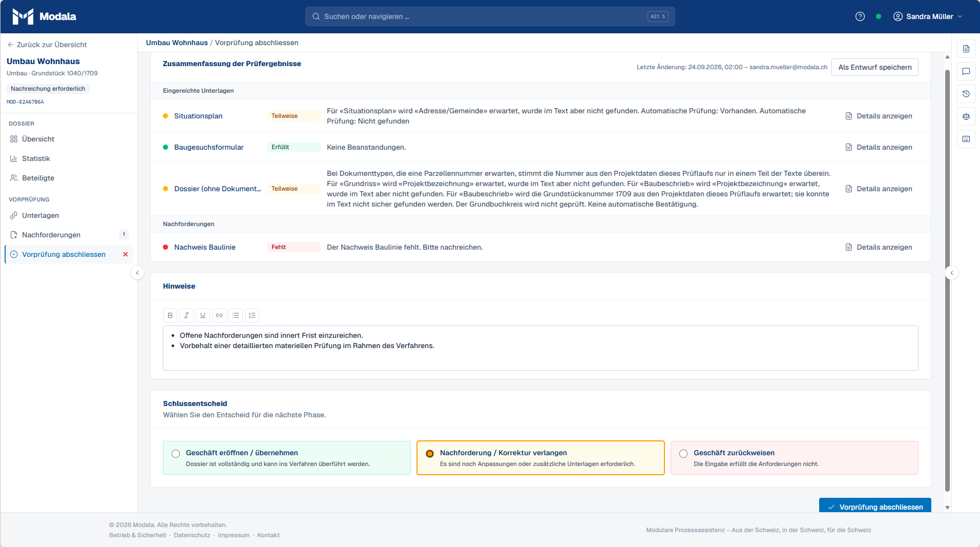The height and width of the screenshot is (547, 980).
Task: Insert a link in Hinweise editor
Action: tap(219, 315)
